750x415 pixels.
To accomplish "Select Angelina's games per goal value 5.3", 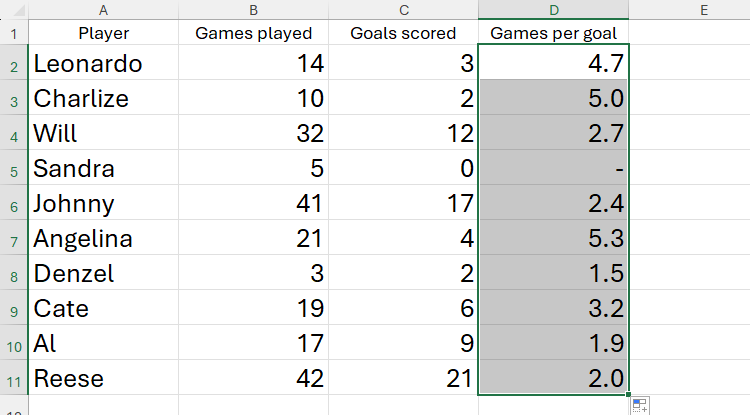I will pos(554,239).
